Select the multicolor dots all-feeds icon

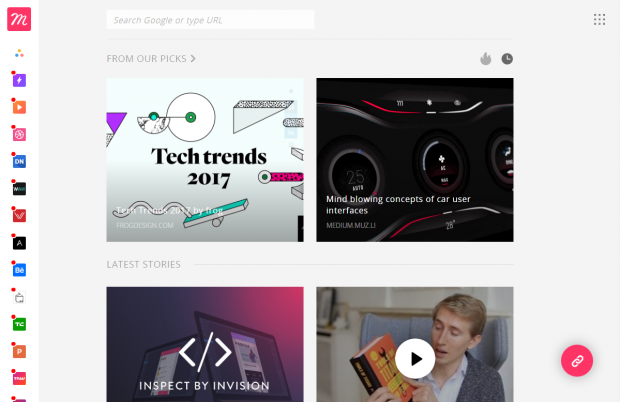tap(19, 53)
